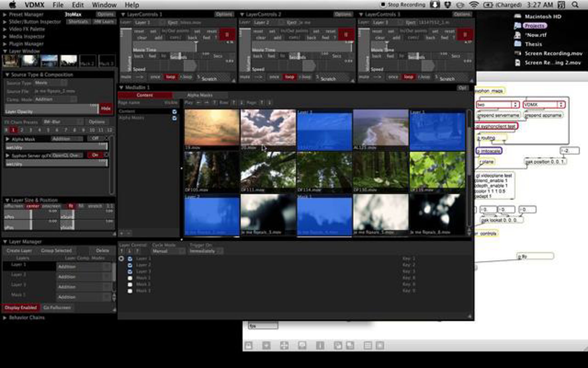Adjust the Layer Opacity slider
This screenshot has width=588, height=368.
pyautogui.click(x=51, y=109)
